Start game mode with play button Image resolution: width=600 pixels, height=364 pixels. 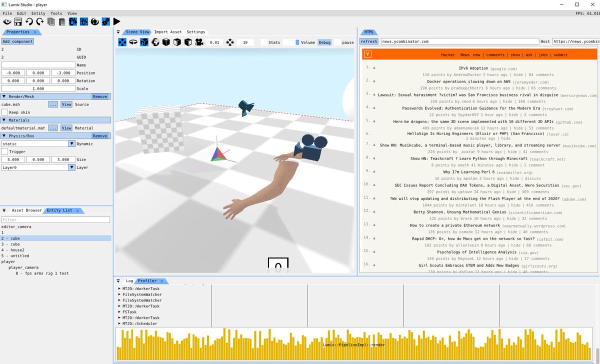click(116, 21)
